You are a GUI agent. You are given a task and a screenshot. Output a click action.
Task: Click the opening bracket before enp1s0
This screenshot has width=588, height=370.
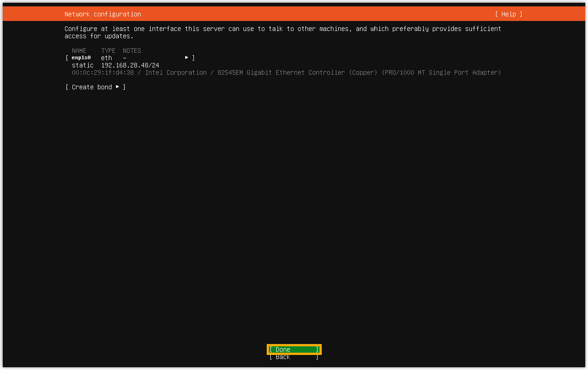pyautogui.click(x=67, y=58)
